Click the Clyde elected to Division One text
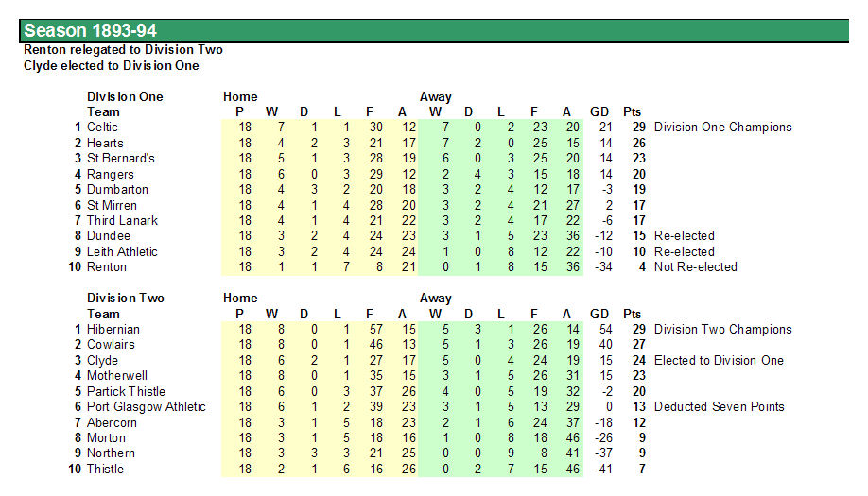This screenshot has width=868, height=496. click(112, 66)
